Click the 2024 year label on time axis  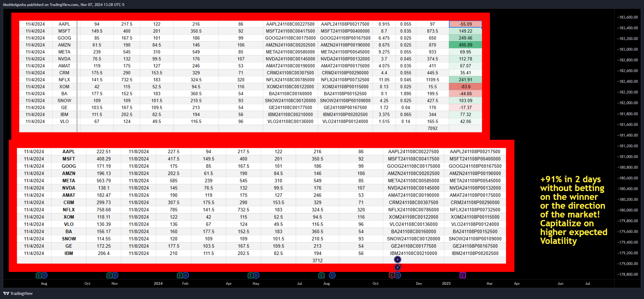158,284
